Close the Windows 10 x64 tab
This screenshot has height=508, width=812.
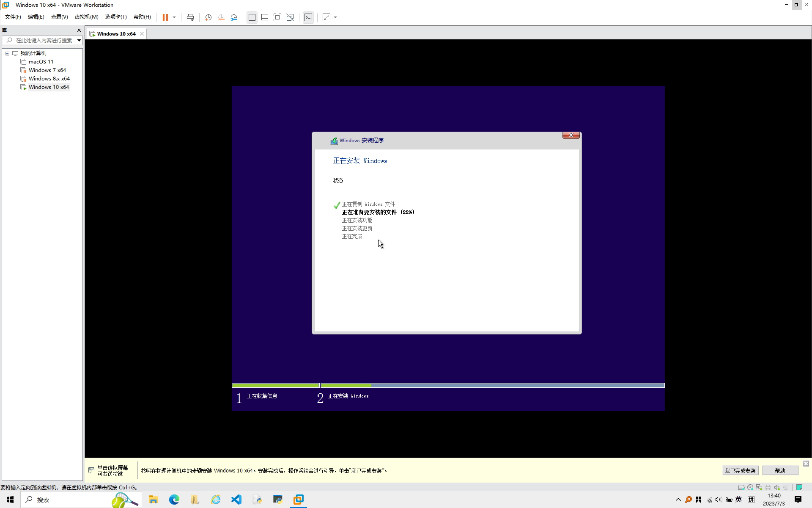(142, 34)
